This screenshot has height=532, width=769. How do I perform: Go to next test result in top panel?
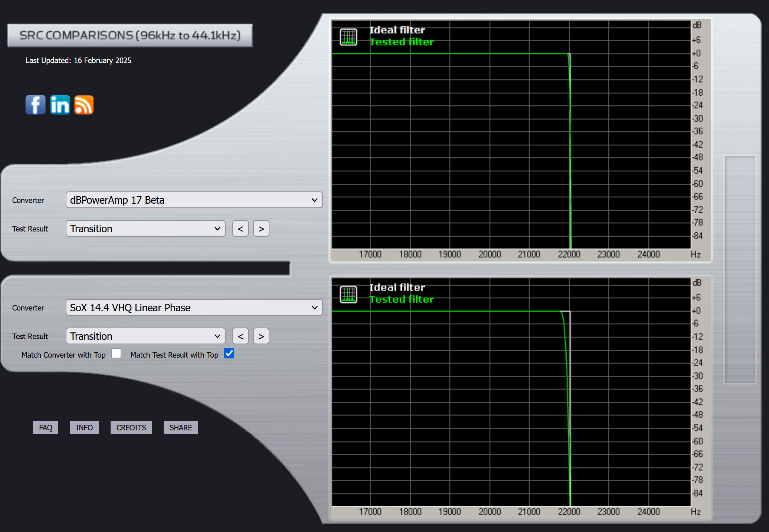[261, 229]
